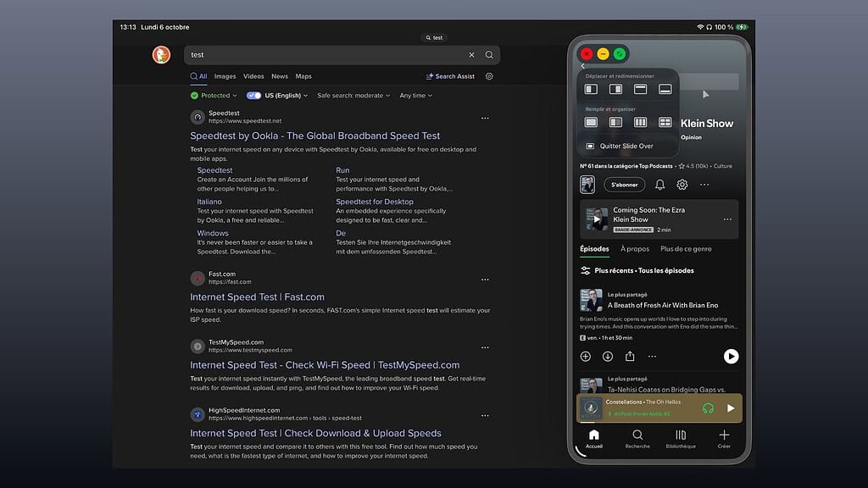Select the Épisodes tab in Spotify
The width and height of the screenshot is (868, 488).
594,249
